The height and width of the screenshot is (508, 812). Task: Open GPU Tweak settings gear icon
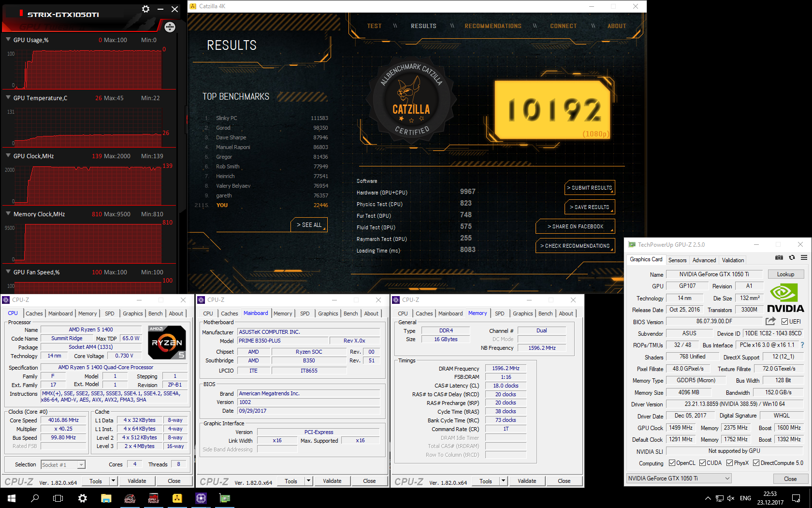pyautogui.click(x=145, y=9)
